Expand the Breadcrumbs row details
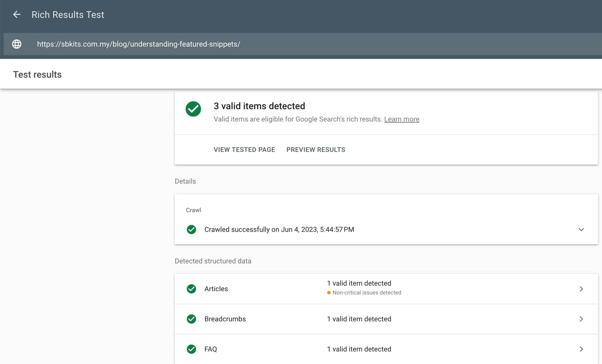Image resolution: width=602 pixels, height=364 pixels. tap(581, 319)
